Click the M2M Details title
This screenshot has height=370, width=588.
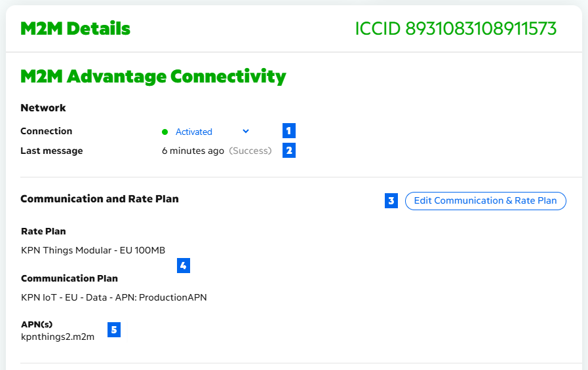point(75,29)
